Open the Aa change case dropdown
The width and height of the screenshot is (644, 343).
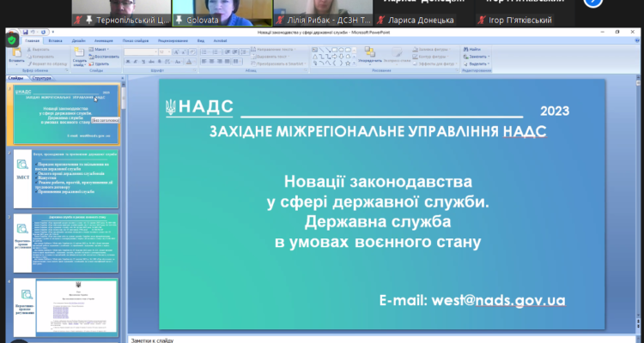coord(179,62)
